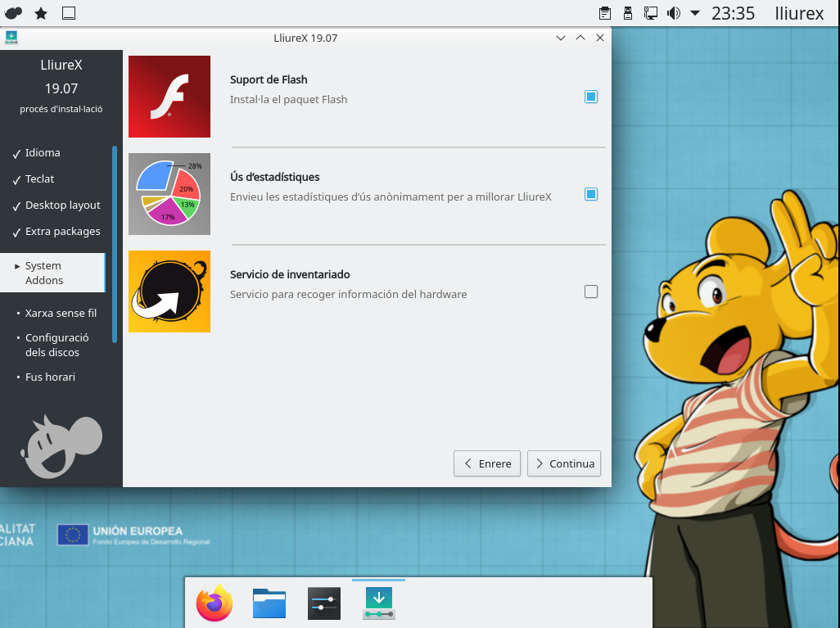Maximize the LliureX 19.07 installer window

point(580,38)
